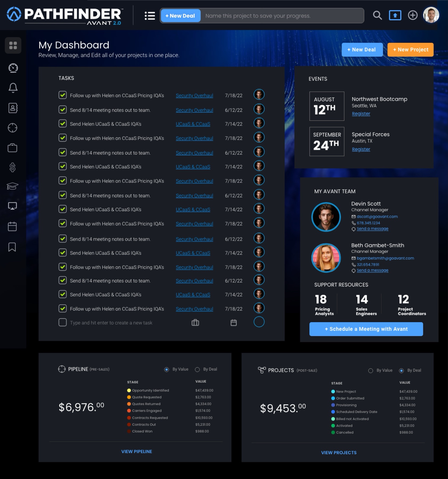Click the August 12th event date box

pos(327,106)
